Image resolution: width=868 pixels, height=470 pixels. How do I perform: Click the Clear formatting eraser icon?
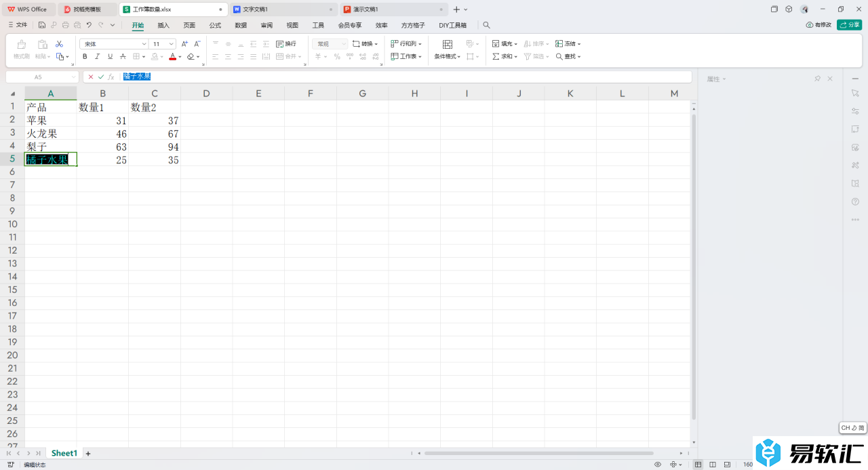[x=191, y=56]
